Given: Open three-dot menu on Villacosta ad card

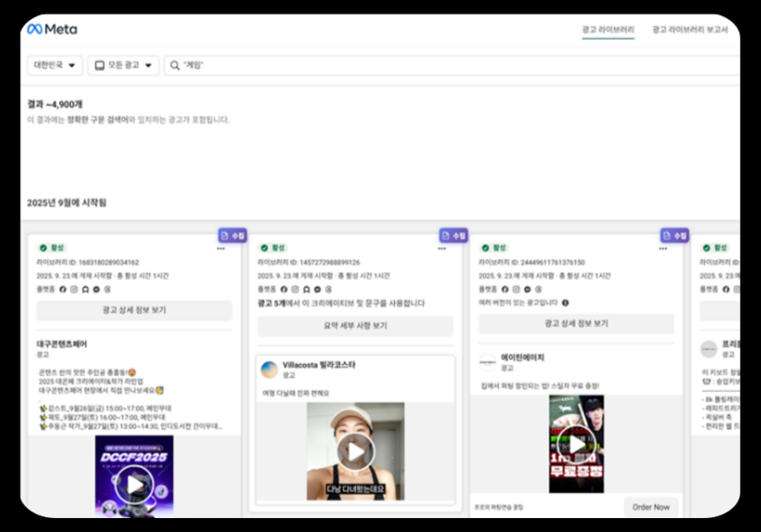Looking at the screenshot, I should tap(441, 249).
